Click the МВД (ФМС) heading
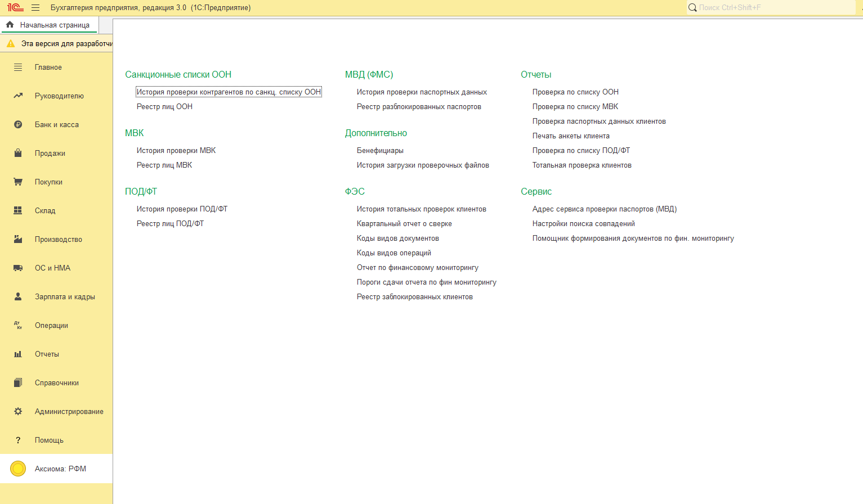The width and height of the screenshot is (863, 504). click(x=369, y=74)
